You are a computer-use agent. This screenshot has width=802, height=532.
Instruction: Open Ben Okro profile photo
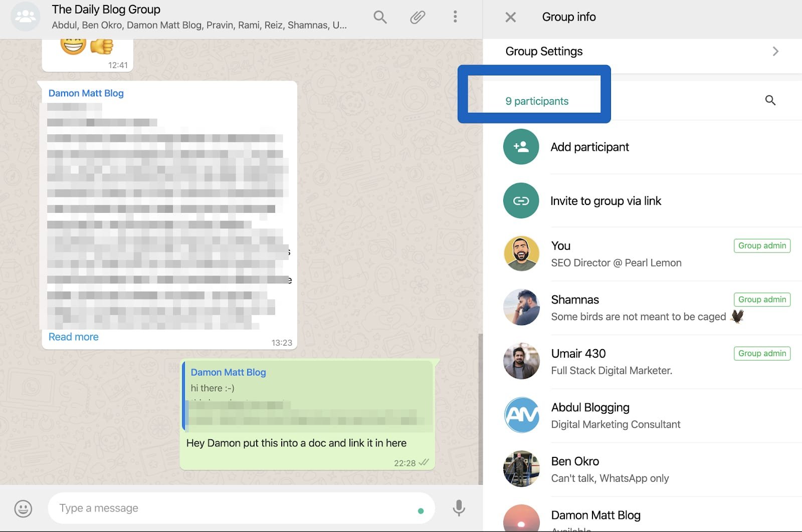pyautogui.click(x=521, y=469)
